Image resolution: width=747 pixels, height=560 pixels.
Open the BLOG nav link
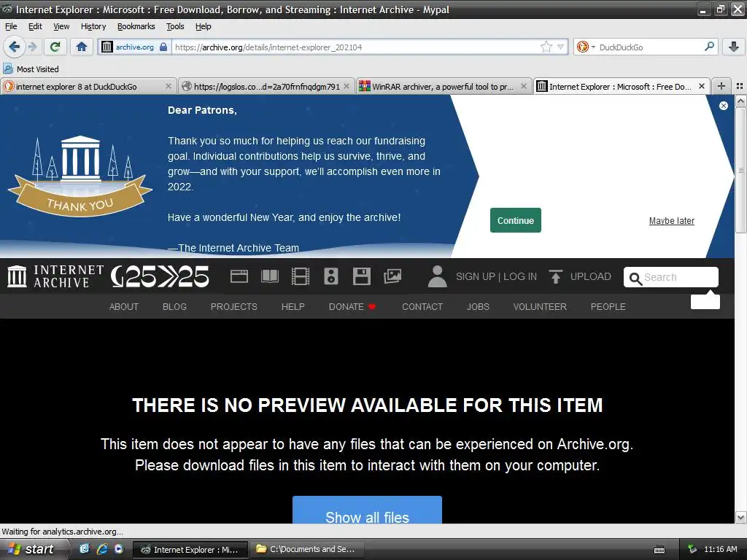(174, 307)
